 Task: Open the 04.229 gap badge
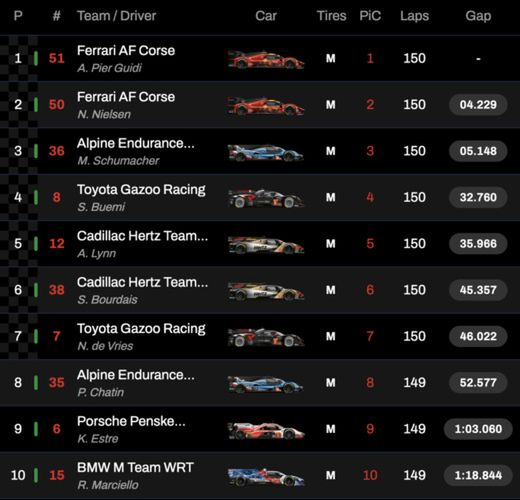478,105
